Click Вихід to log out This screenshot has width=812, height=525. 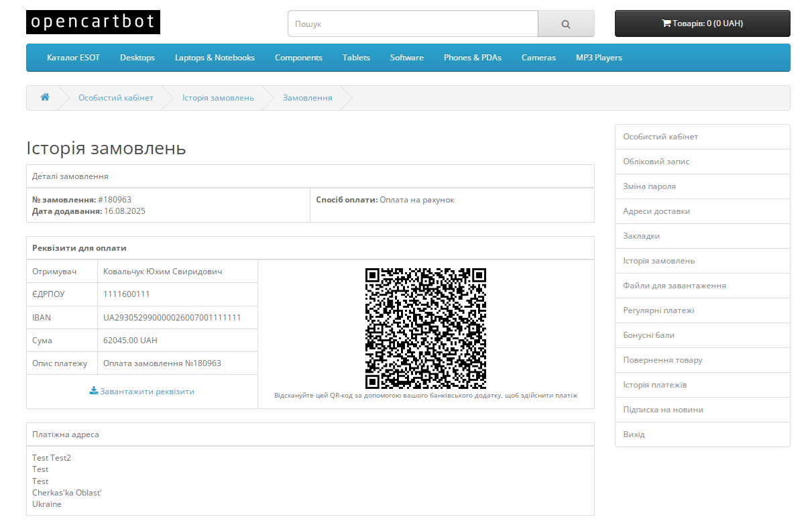point(702,434)
